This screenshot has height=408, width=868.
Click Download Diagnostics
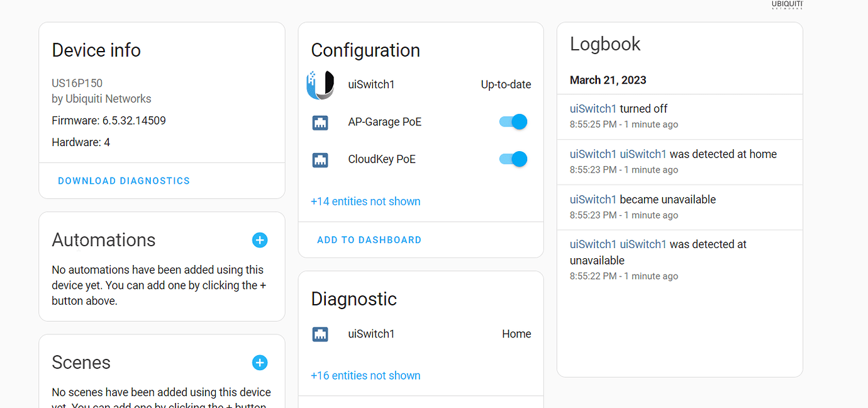point(123,181)
